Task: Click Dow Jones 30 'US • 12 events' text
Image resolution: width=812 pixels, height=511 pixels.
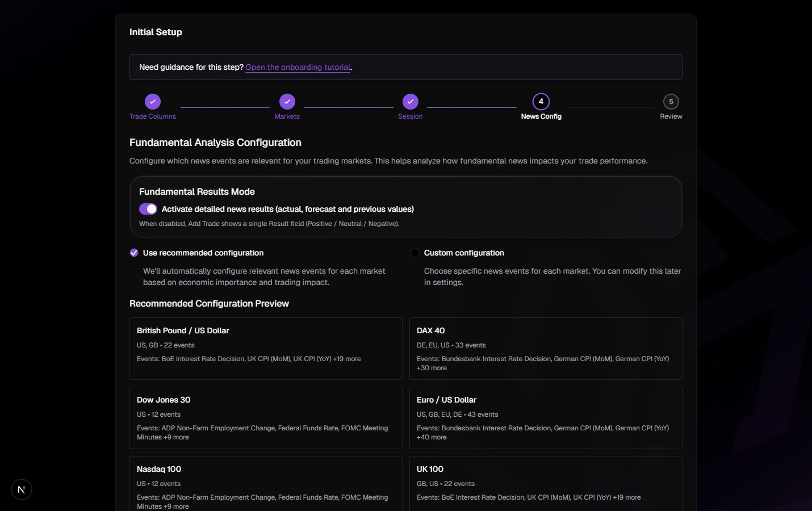Action: [x=158, y=414]
